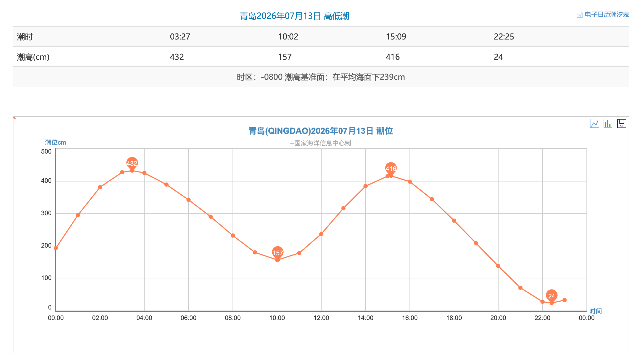
Task: Click tide height table cell 157
Action: [x=285, y=57]
